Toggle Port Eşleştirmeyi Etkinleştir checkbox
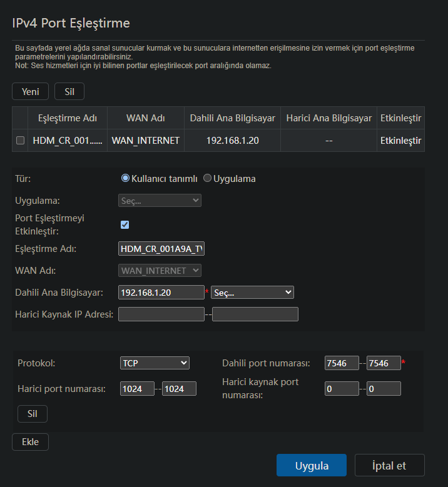 point(125,224)
